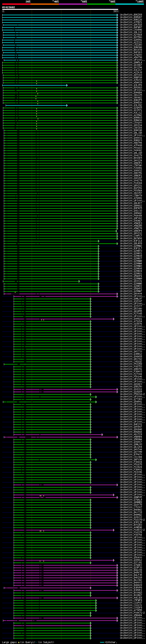Viewport: 146px width, 644px height.
Task: Select the UniRef100_O82057 label
Action: 131,193
